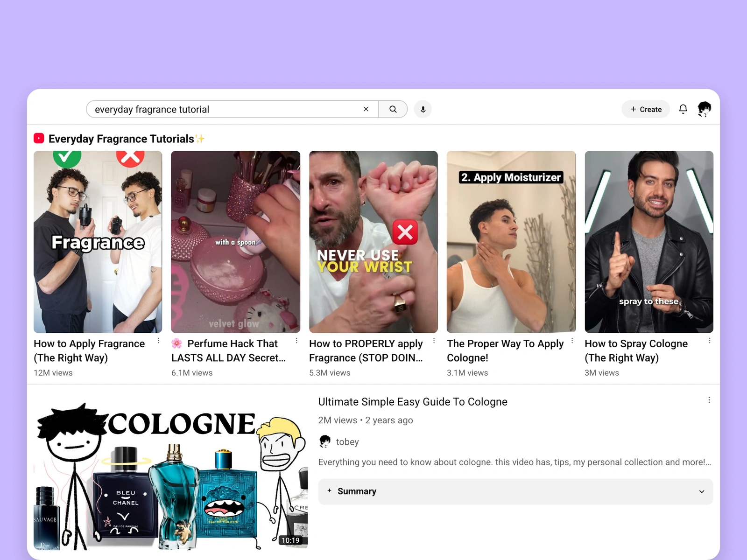Click the 6.1M views text
This screenshot has width=747, height=560.
pos(192,373)
